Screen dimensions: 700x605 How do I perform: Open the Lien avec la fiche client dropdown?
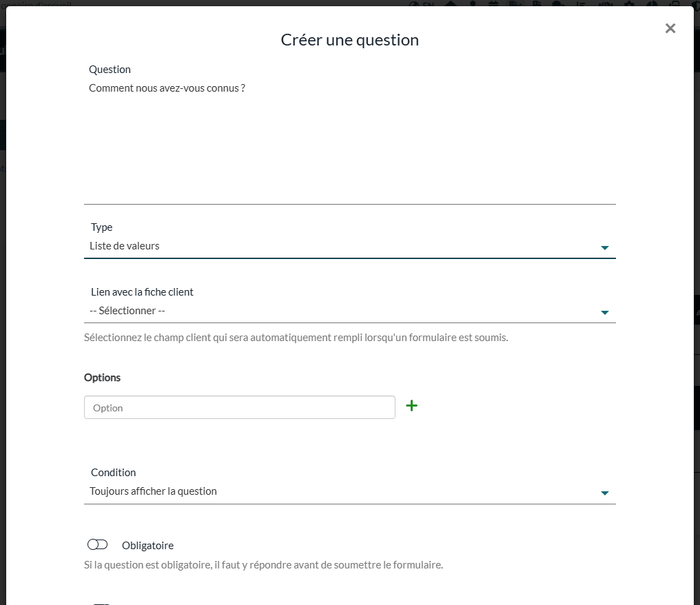[x=349, y=311]
